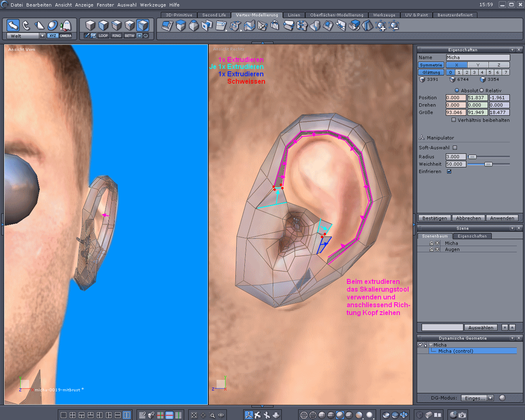525x420 pixels.
Task: Adjust the Radius slider
Action: (x=472, y=157)
